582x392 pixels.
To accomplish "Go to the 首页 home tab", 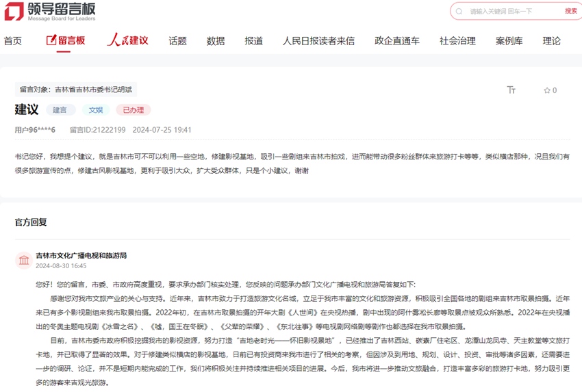I will (12, 40).
